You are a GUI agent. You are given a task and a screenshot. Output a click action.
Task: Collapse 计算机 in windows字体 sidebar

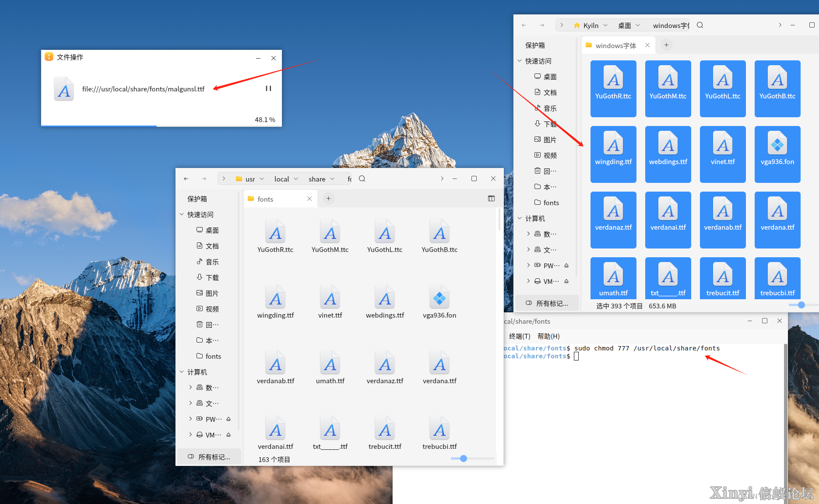[x=520, y=218]
